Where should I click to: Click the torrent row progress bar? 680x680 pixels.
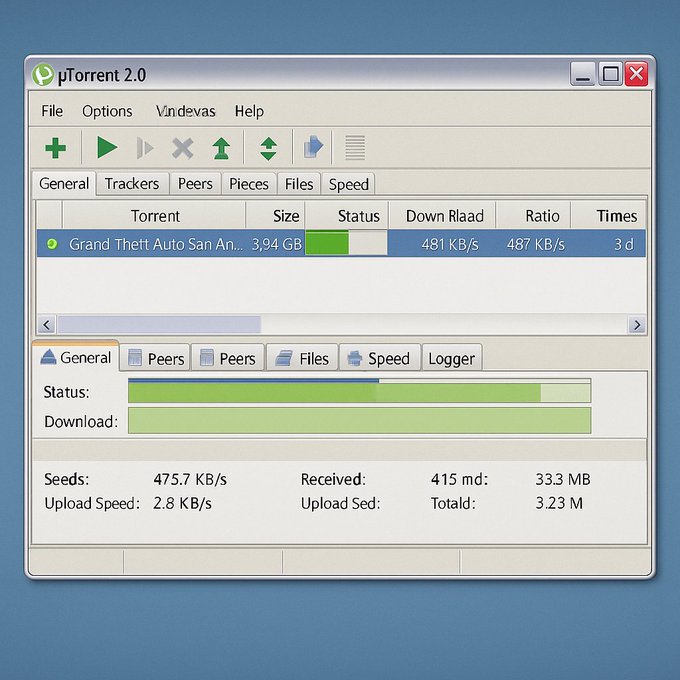pos(346,243)
